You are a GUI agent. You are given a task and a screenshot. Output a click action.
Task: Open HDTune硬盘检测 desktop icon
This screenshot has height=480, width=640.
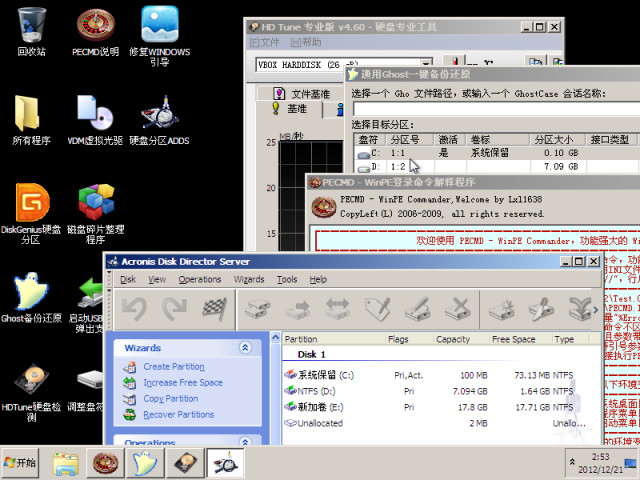31,393
